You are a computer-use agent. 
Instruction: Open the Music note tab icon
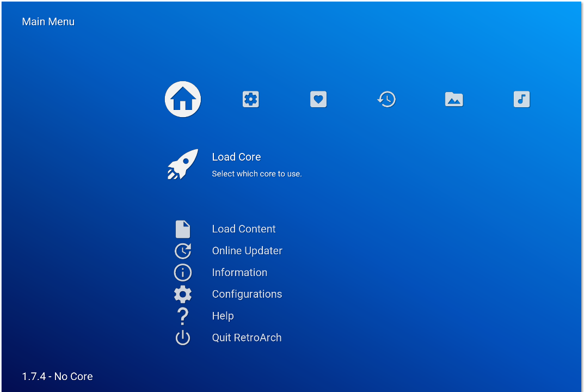coord(521,99)
